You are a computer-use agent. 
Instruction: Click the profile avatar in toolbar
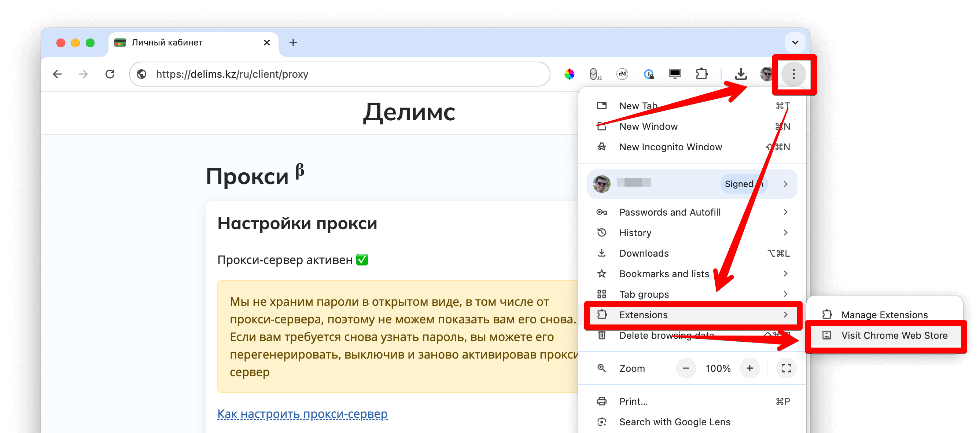point(766,74)
